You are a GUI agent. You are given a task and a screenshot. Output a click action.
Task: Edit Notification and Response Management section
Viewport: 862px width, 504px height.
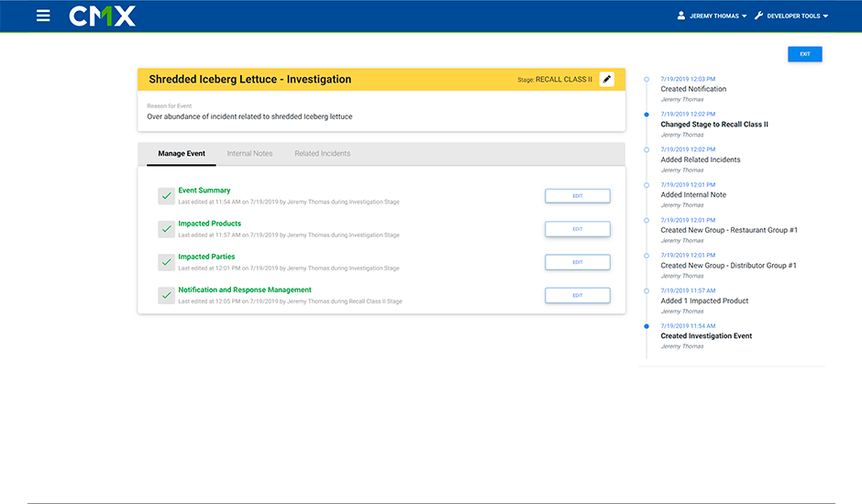pyautogui.click(x=577, y=295)
